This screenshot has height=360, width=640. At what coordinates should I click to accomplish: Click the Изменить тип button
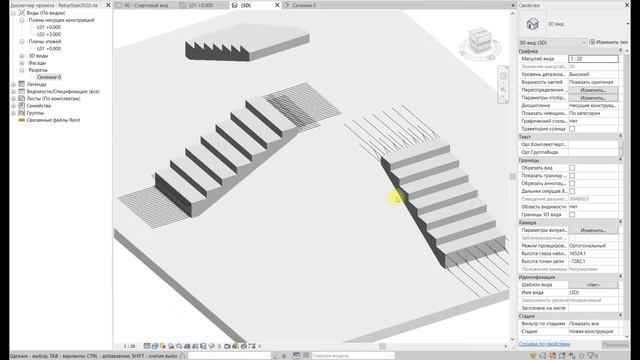609,42
